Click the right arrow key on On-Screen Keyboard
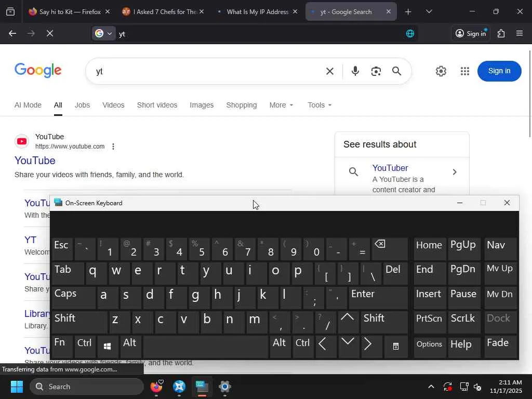This screenshot has width=532, height=399. (371, 347)
